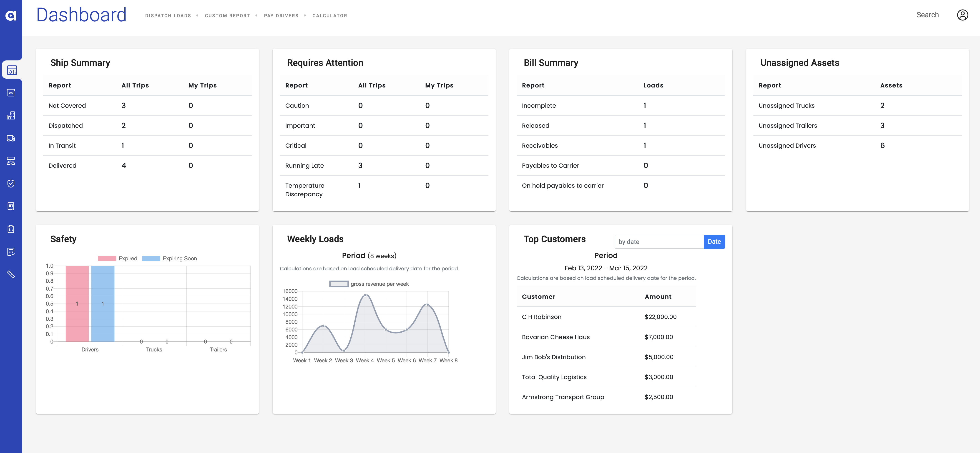Open the building icon for company management
The height and width of the screenshot is (453, 980).
[x=11, y=115]
